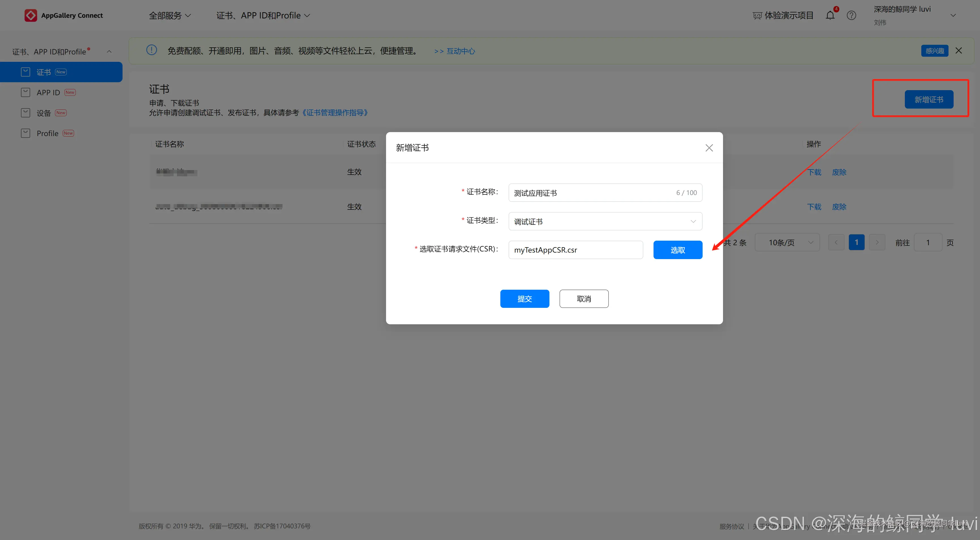Image resolution: width=980 pixels, height=540 pixels.
Task: Open the 证书管理操作指导 link
Action: pos(335,113)
